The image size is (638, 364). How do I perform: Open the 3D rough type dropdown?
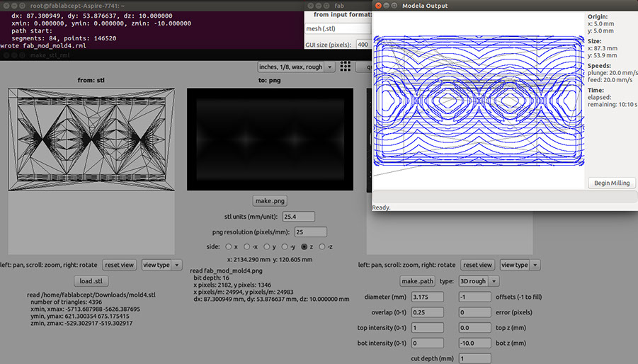(479, 281)
